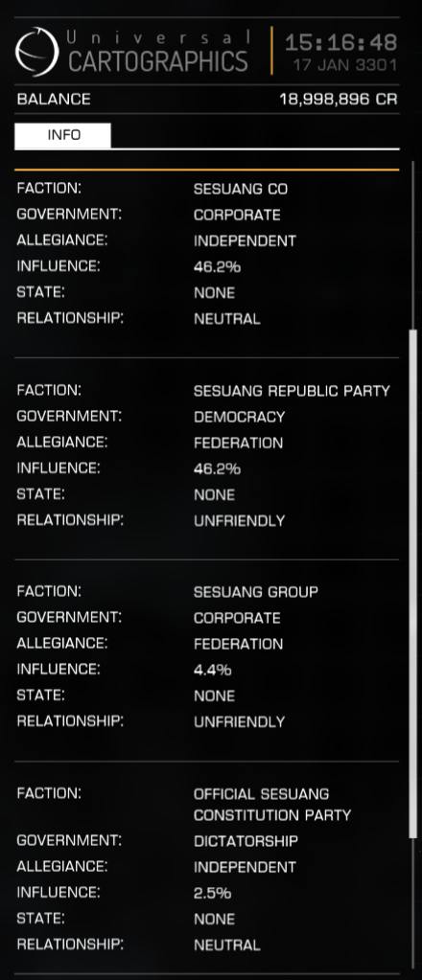The image size is (422, 980).
Task: Select the SESUANG REPUBLIC PARTY faction name
Action: (x=292, y=391)
